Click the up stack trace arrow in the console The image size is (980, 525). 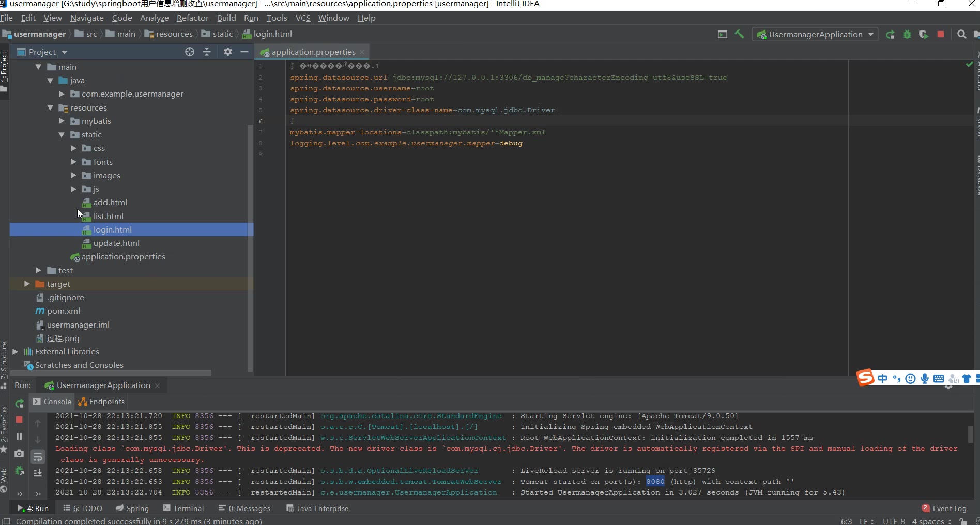pos(38,423)
